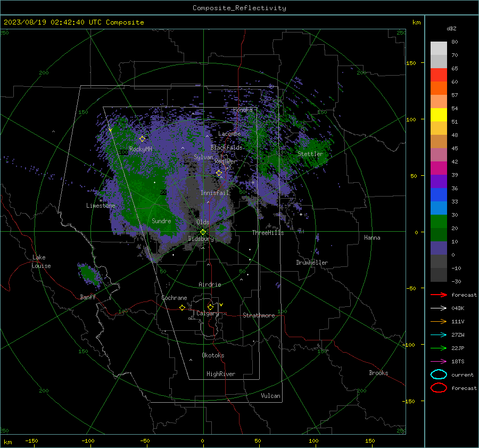Click the yellow diamond marker below Cochrane
The image size is (479, 448).
point(183,307)
